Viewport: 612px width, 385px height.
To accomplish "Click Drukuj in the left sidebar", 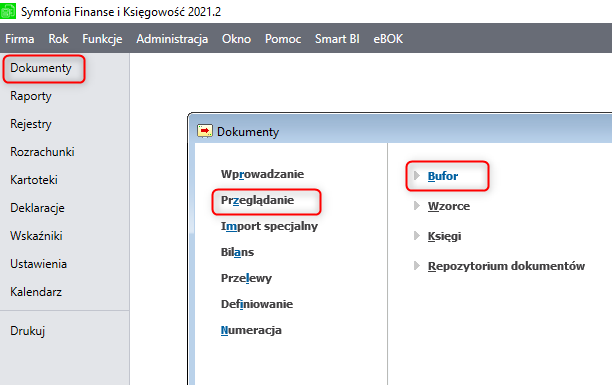I will pos(27,331).
